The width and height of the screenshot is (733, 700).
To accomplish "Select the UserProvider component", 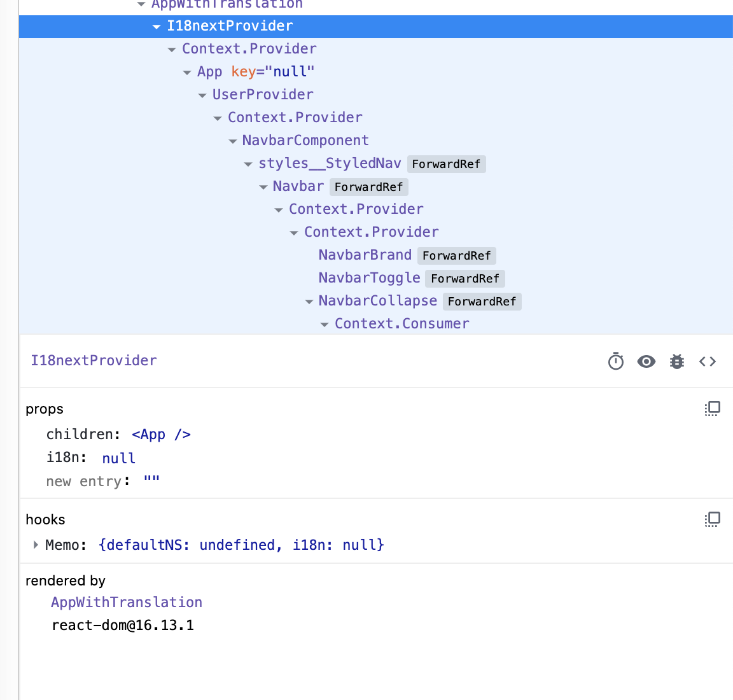I will pyautogui.click(x=263, y=94).
